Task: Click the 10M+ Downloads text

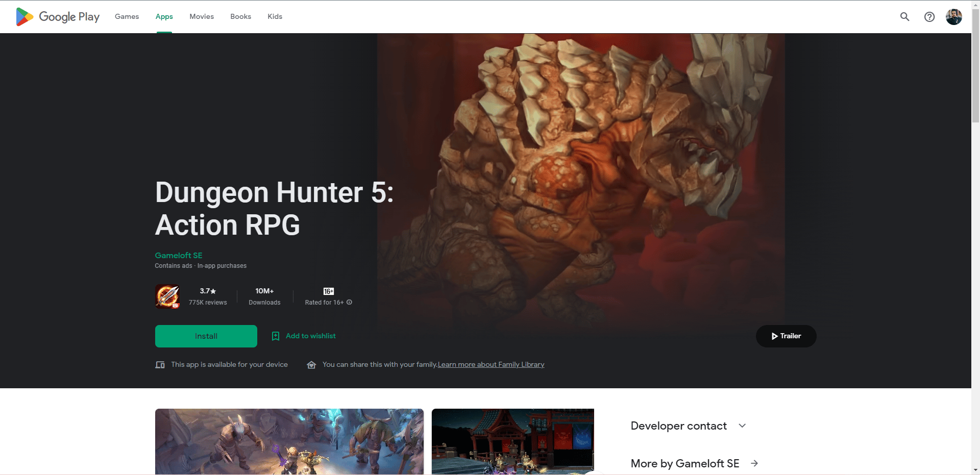Action: (264, 296)
